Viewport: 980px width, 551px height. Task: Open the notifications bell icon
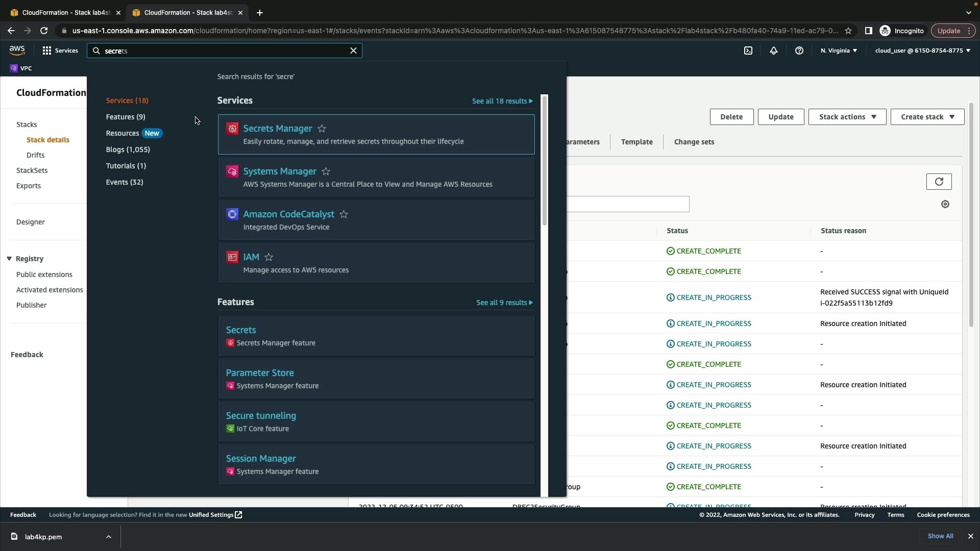click(x=773, y=51)
